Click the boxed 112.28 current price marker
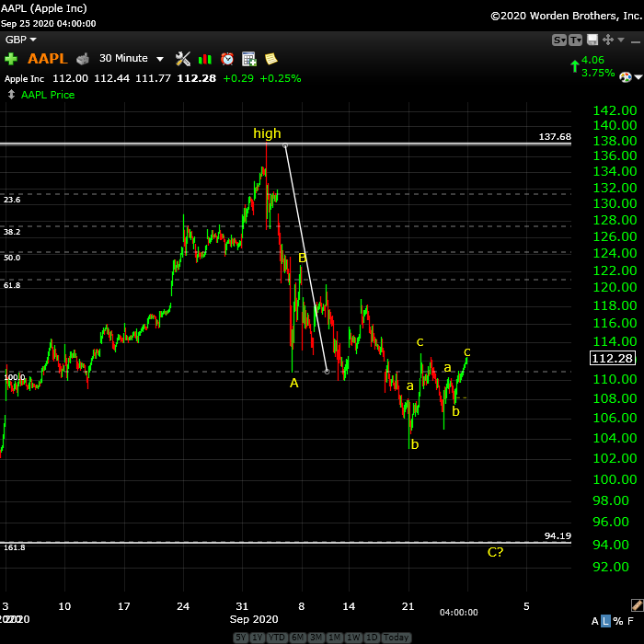 tap(613, 358)
